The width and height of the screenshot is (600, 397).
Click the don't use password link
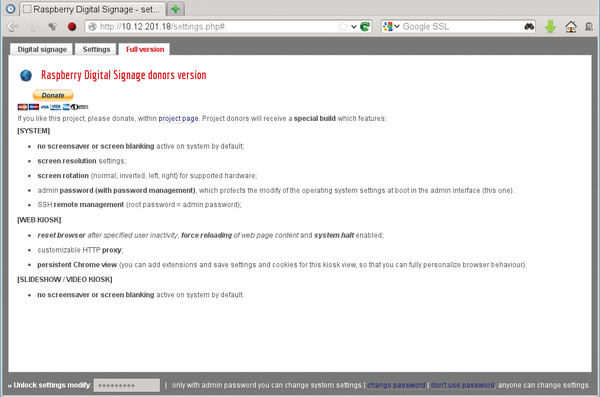[462, 385]
